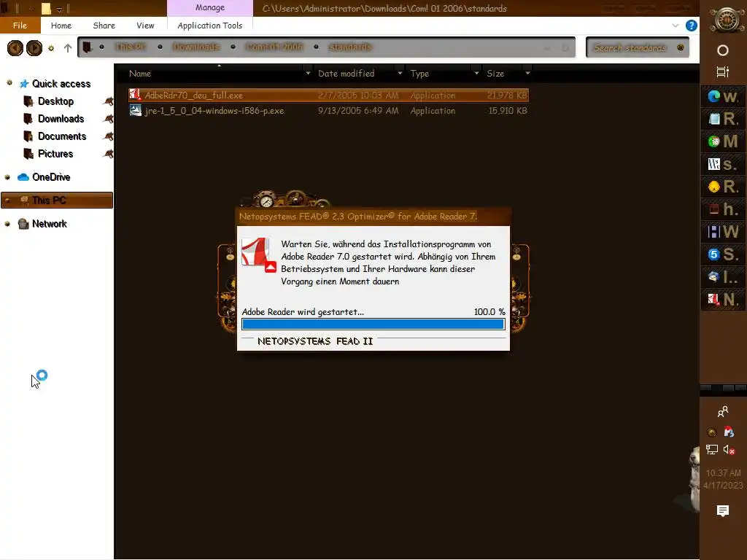Viewport: 747px width, 560px height.
Task: Open the blue number-5 taskbar item labeled S
Action: point(723,254)
